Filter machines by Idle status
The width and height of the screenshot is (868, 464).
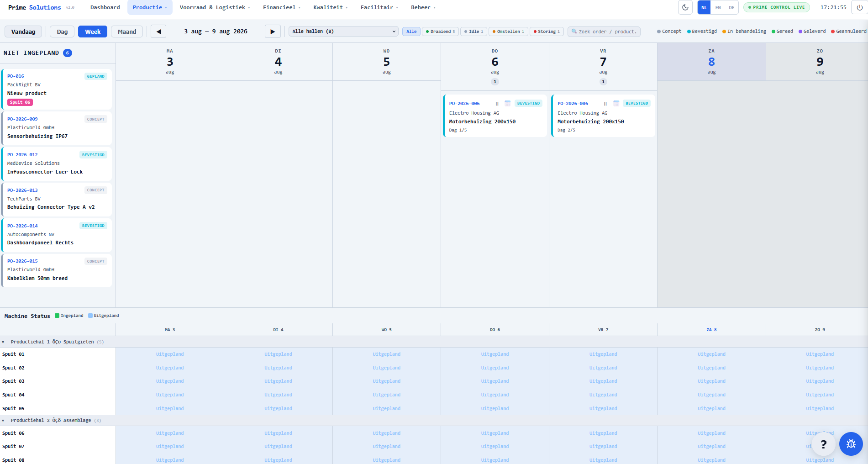point(474,32)
